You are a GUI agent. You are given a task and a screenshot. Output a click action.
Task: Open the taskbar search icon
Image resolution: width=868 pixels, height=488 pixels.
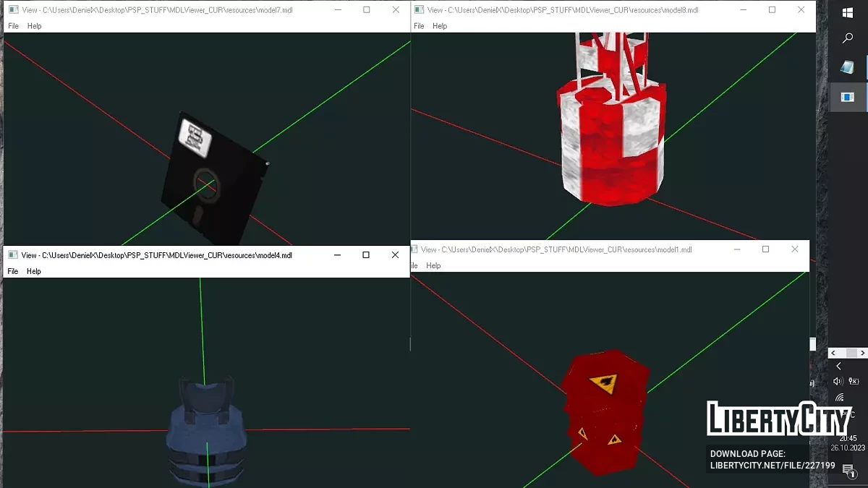848,39
